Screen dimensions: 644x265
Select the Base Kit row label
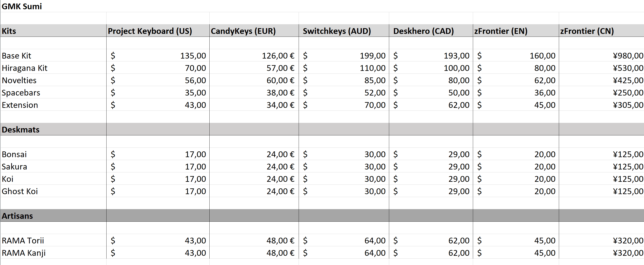point(16,55)
